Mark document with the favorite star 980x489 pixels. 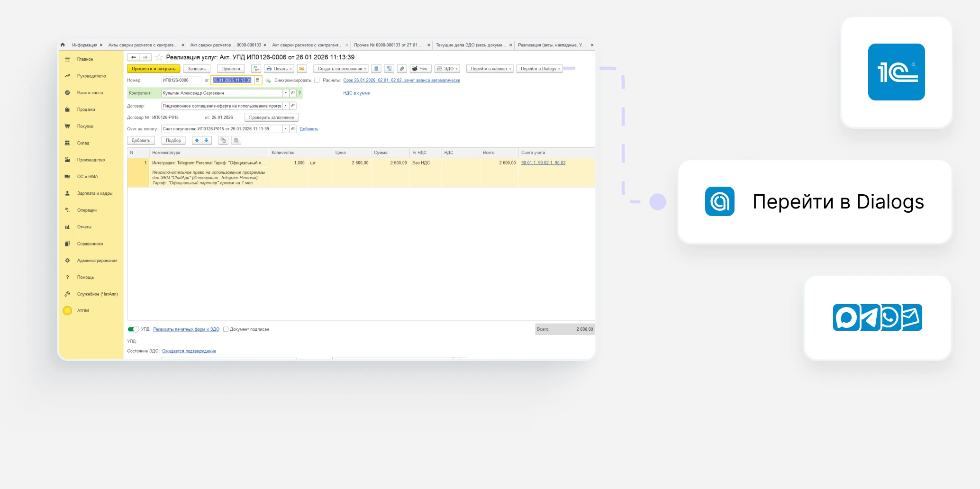(159, 57)
